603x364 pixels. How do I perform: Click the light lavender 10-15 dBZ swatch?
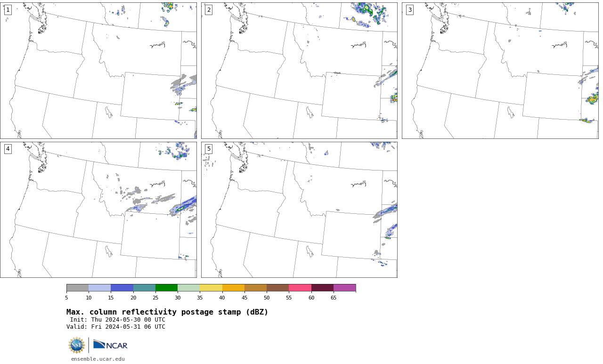click(100, 288)
